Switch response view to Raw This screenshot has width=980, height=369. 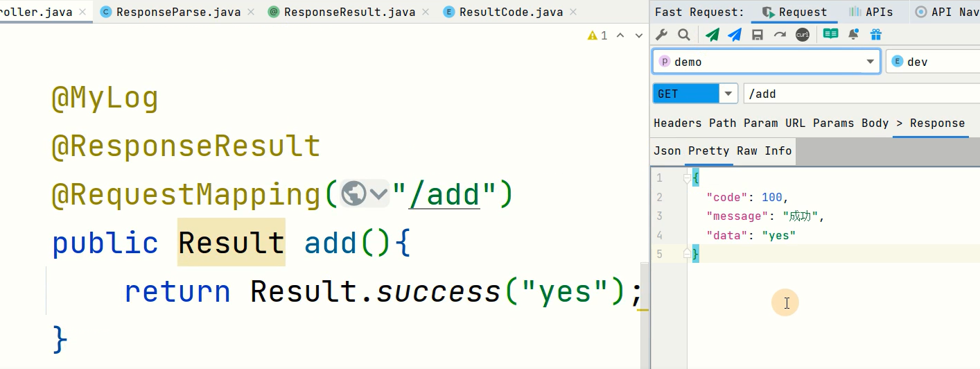pyautogui.click(x=746, y=151)
